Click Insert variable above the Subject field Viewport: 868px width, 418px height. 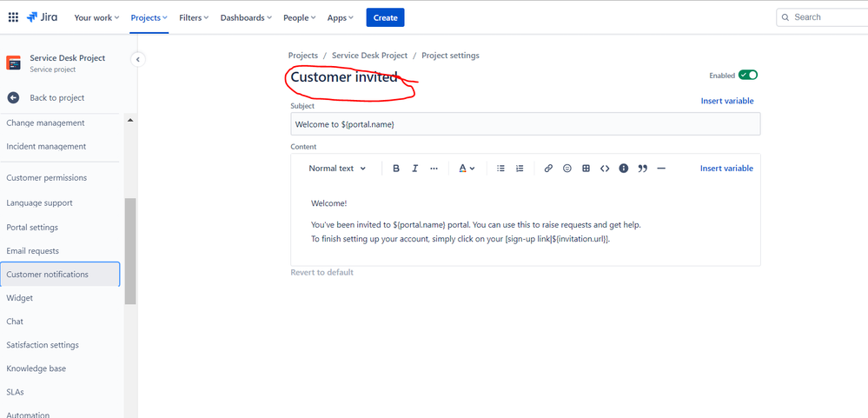[x=727, y=101]
